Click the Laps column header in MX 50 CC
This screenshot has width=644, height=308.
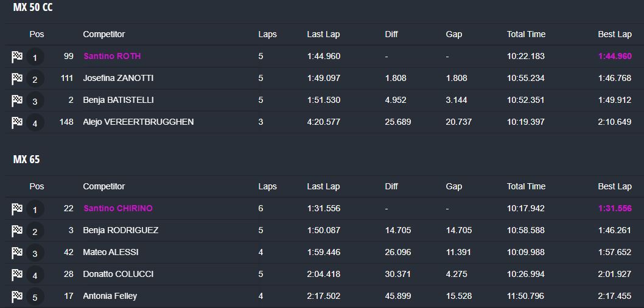tap(267, 34)
